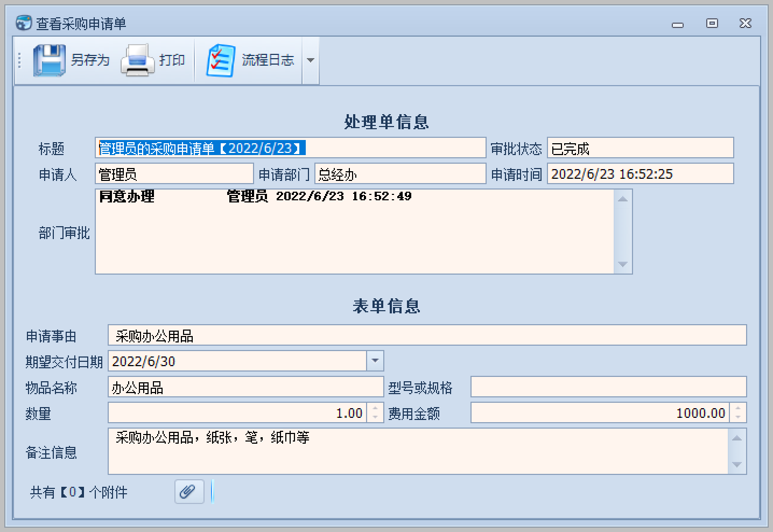This screenshot has width=773, height=532.
Task: Increase the cost amount (费用金额) spinner
Action: tap(738, 409)
